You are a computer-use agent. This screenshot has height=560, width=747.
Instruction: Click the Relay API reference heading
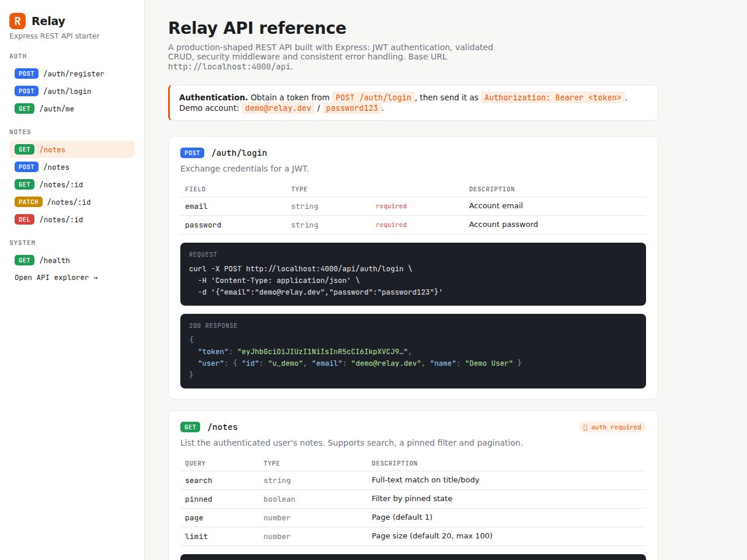point(257,28)
